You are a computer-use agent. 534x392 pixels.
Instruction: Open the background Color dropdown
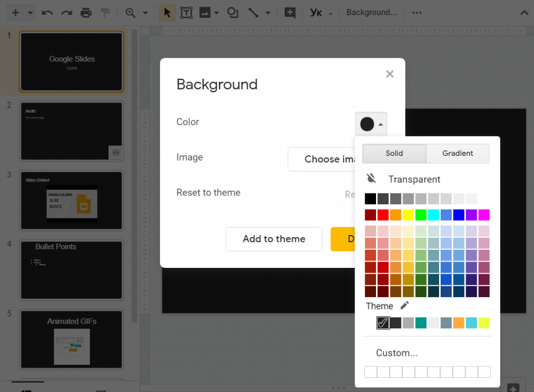coord(371,124)
